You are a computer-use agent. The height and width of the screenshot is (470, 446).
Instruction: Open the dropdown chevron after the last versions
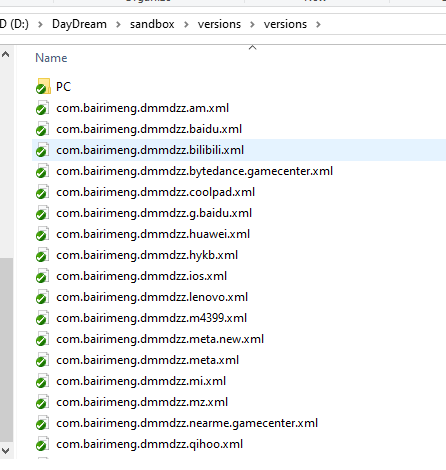pyautogui.click(x=318, y=24)
